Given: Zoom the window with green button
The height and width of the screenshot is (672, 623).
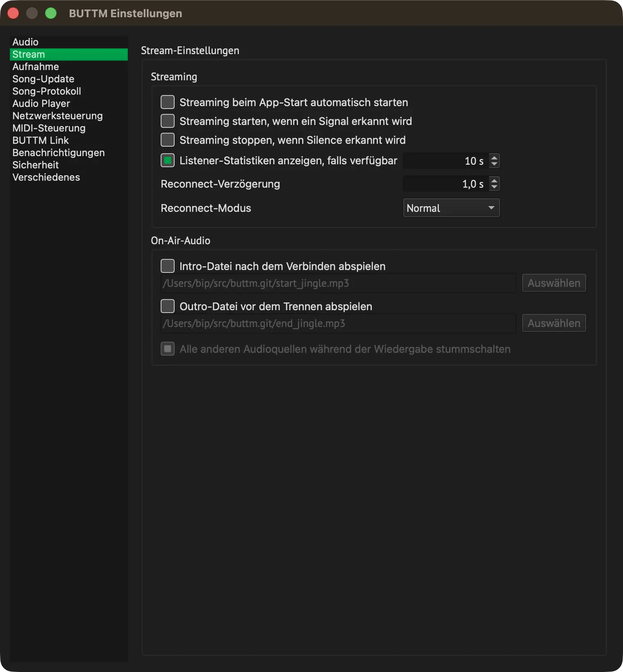Looking at the screenshot, I should pyautogui.click(x=51, y=13).
